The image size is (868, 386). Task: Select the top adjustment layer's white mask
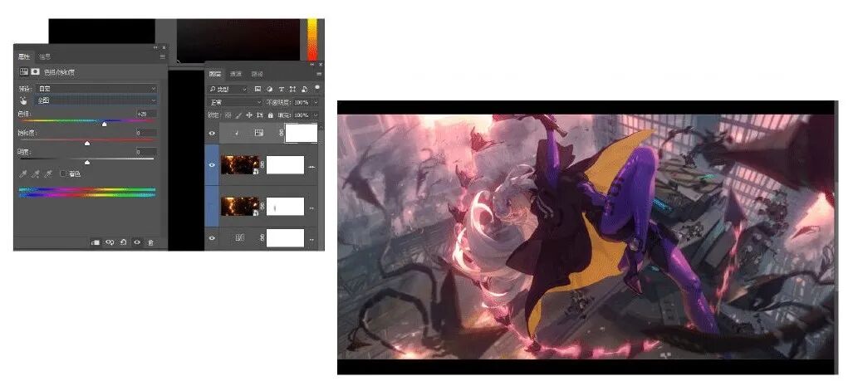302,134
